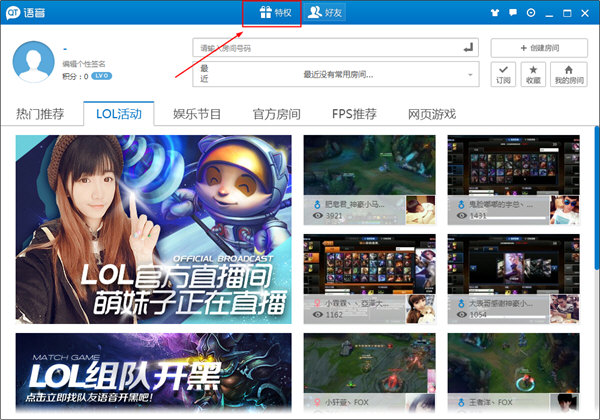600x420 pixels.
Task: Toggle 订阅 subscribe checkmark button
Action: pyautogui.click(x=503, y=73)
